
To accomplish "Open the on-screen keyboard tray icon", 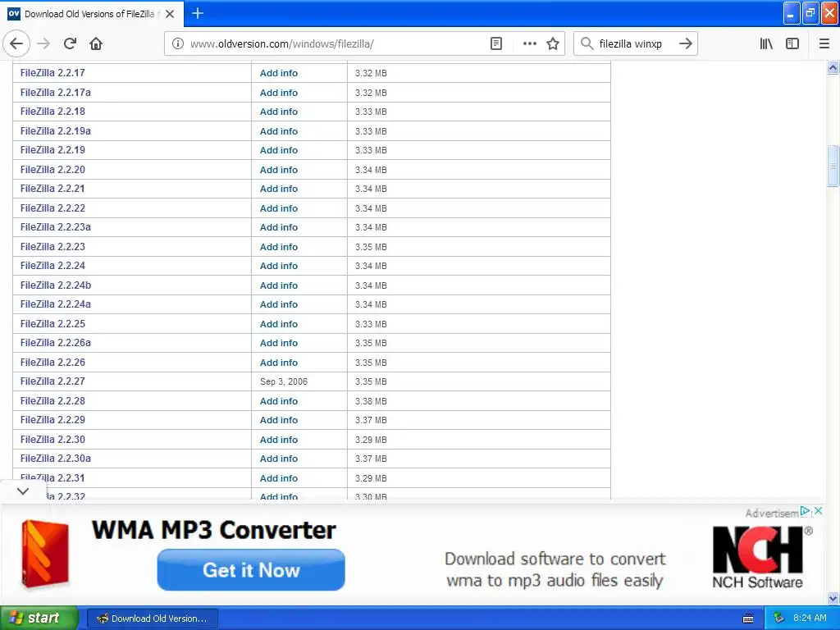I will 748,619.
